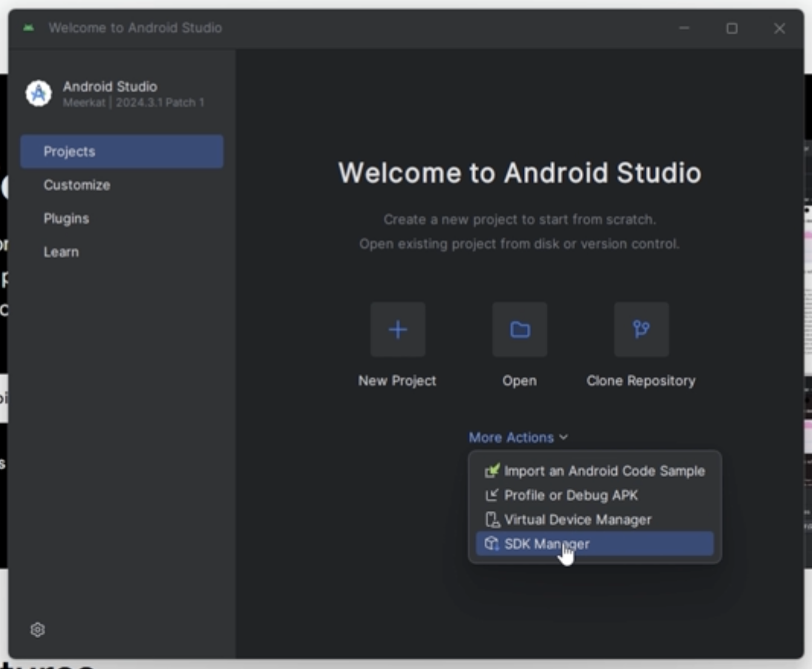Viewport: 812px width, 669px height.
Task: Launch SDK Manager from the menu
Action: coord(594,543)
